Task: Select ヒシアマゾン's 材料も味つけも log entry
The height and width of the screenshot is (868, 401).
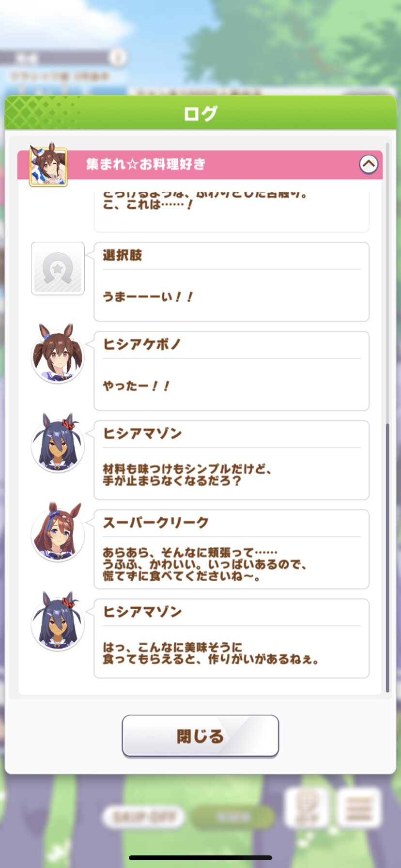Action: point(231,460)
